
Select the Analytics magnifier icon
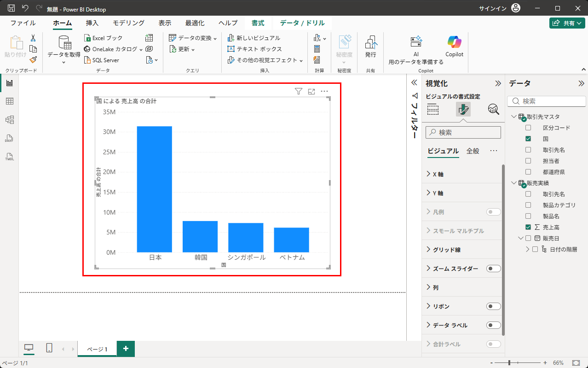tap(494, 109)
